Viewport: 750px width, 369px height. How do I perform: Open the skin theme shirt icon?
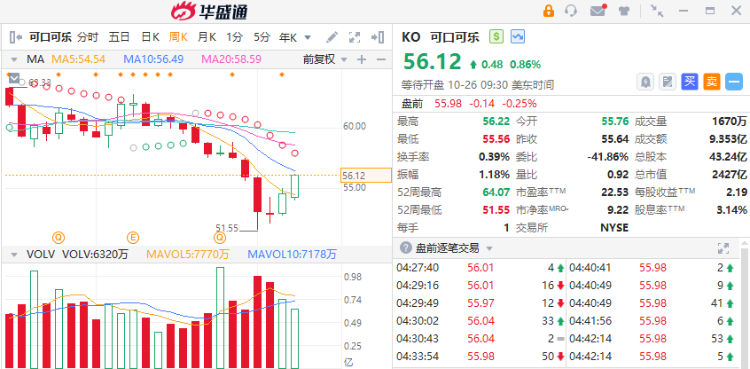pyautogui.click(x=624, y=11)
